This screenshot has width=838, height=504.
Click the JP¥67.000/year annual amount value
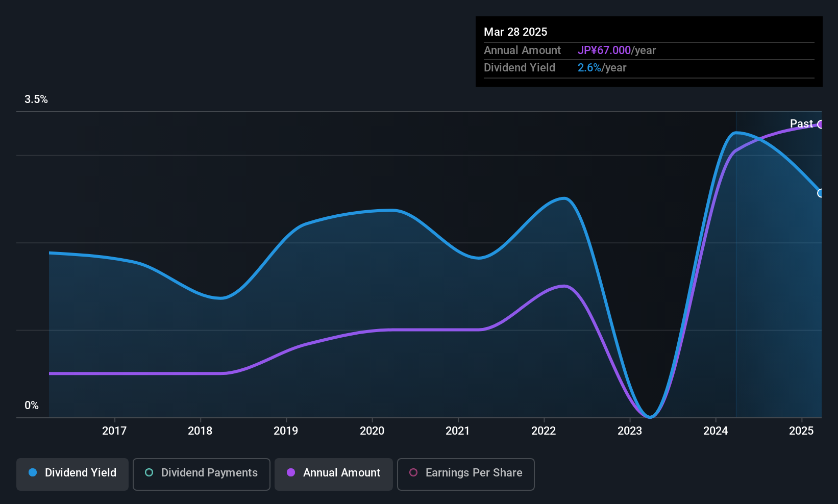click(x=617, y=51)
